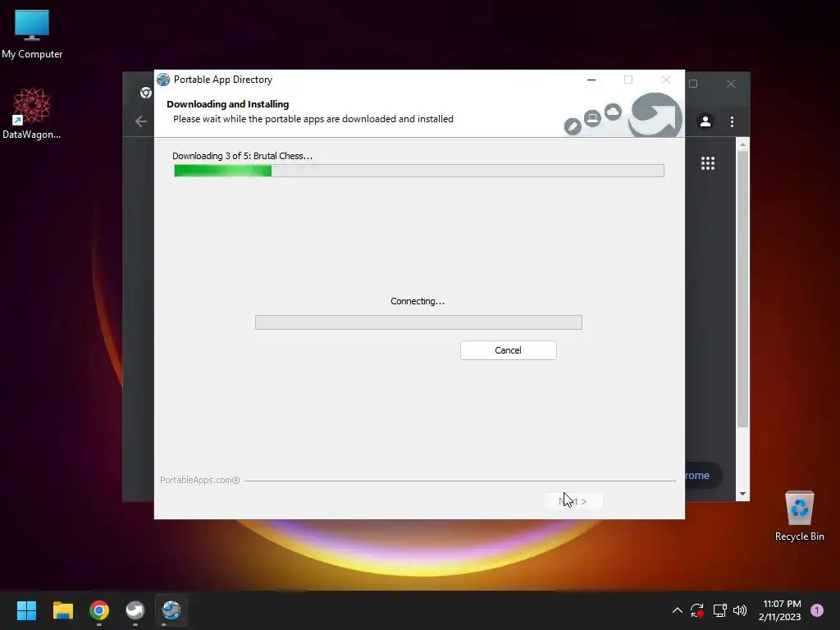
Task: Close the Chrome window behind the dialog
Action: 731,84
